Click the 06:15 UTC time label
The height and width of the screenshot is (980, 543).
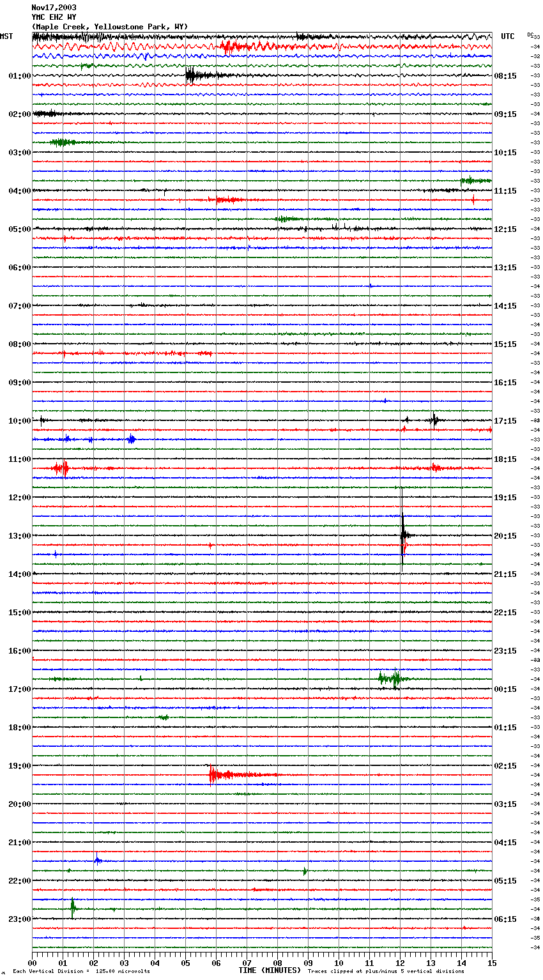505,919
